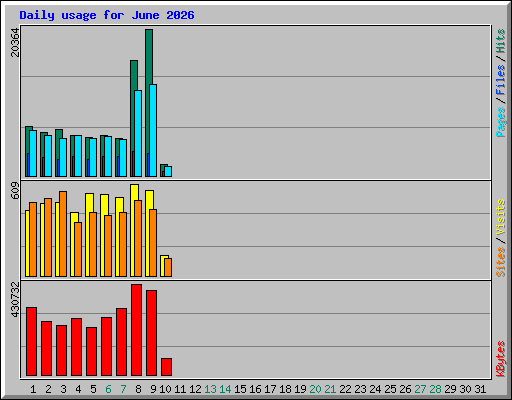
Task: Click the day 25 axis label
Action: click(x=390, y=389)
